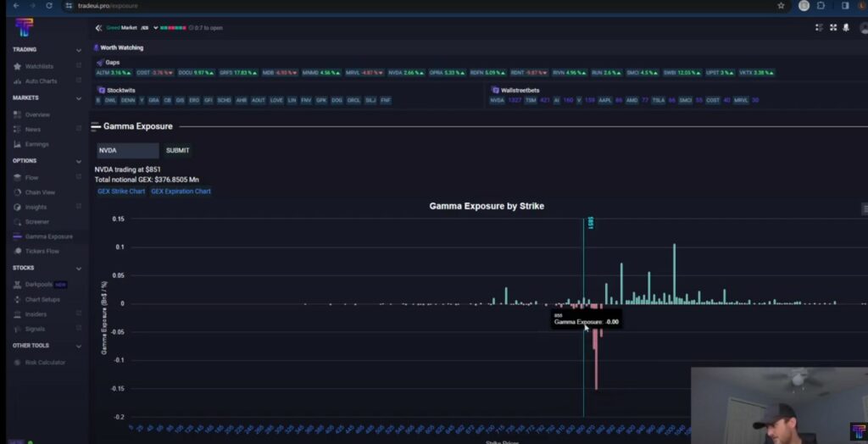Image resolution: width=868 pixels, height=444 pixels.
Task: Open the GRFS 17.83% gap chip
Action: click(x=238, y=73)
